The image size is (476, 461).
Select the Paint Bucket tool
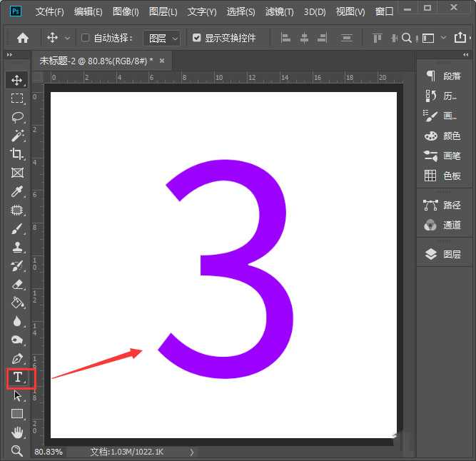pos(18,303)
